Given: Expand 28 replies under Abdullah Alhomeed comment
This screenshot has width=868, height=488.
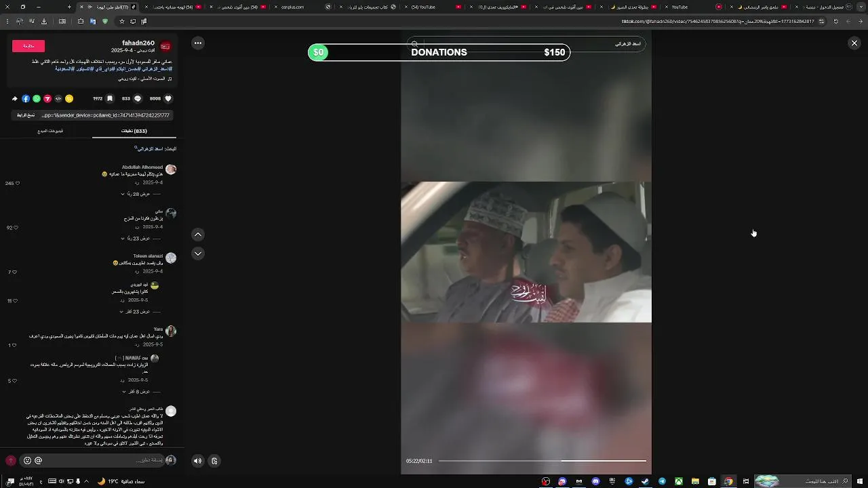Looking at the screenshot, I should pyautogui.click(x=140, y=194).
